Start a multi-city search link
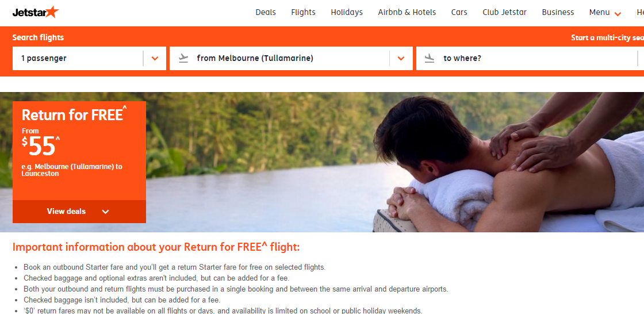 coord(607,38)
